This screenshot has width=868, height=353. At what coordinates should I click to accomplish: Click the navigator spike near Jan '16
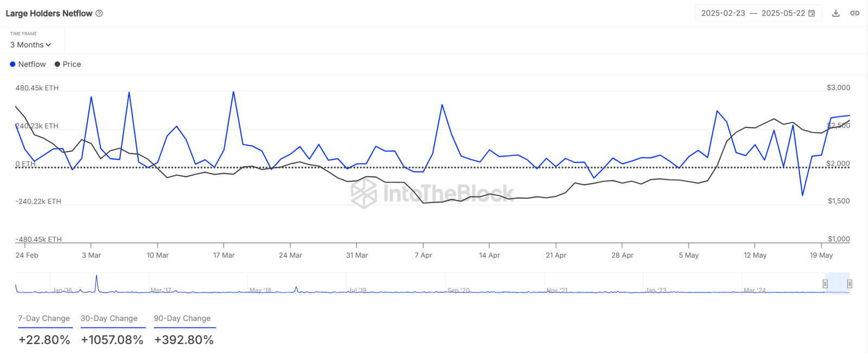[97, 283]
